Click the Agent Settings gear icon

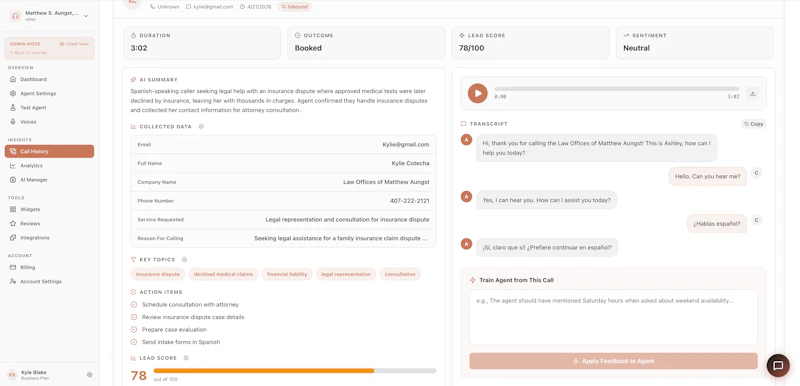click(x=13, y=93)
